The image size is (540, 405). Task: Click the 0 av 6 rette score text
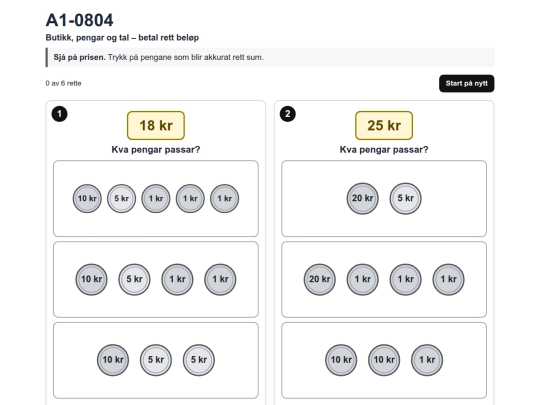pyautogui.click(x=63, y=83)
